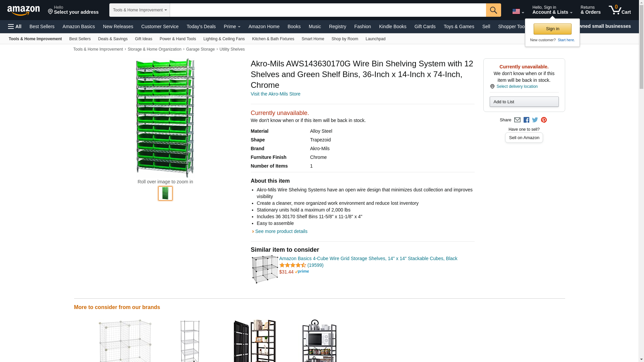Image resolution: width=644 pixels, height=362 pixels.
Task: Click the Add to List button
Action: (524, 102)
